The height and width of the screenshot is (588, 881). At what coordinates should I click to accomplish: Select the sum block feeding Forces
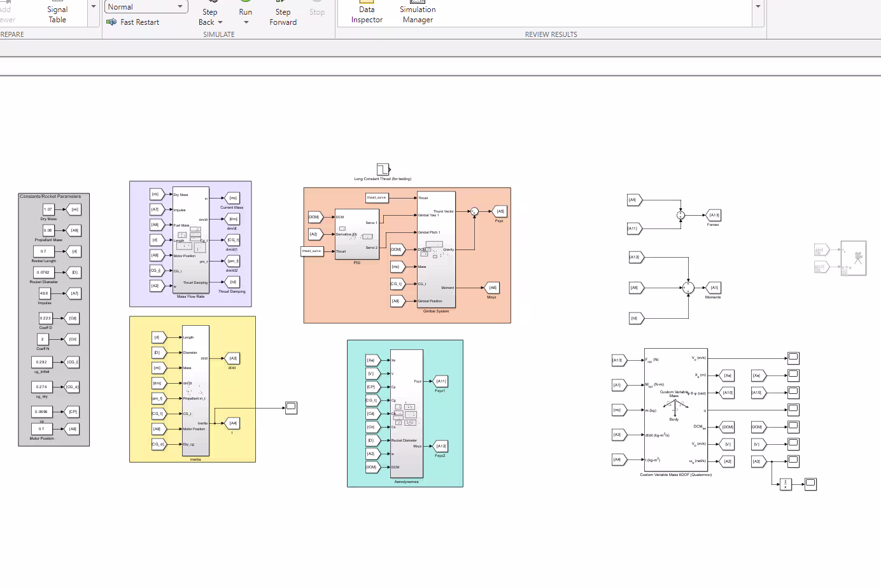click(x=680, y=215)
